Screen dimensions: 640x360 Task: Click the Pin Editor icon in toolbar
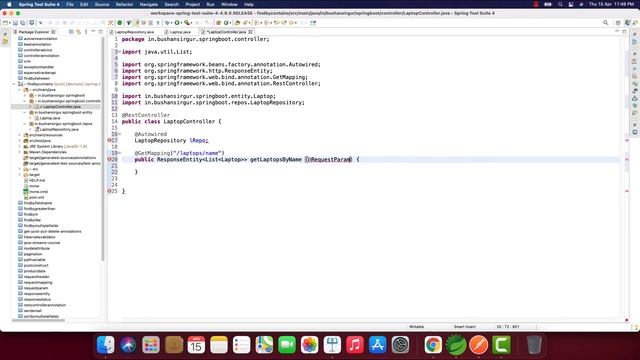(313, 23)
